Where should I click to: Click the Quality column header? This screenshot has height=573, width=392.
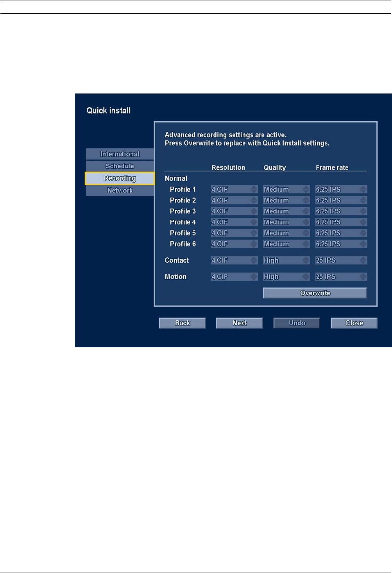pyautogui.click(x=275, y=167)
